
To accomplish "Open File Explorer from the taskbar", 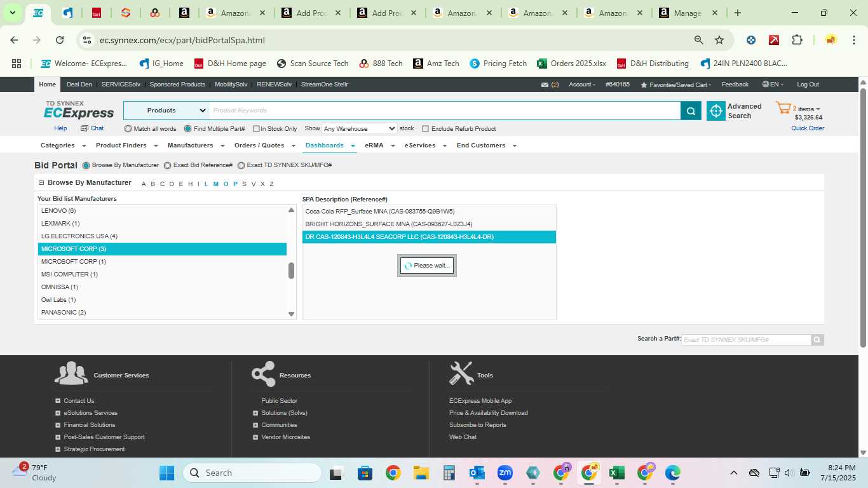I will click(x=421, y=473).
